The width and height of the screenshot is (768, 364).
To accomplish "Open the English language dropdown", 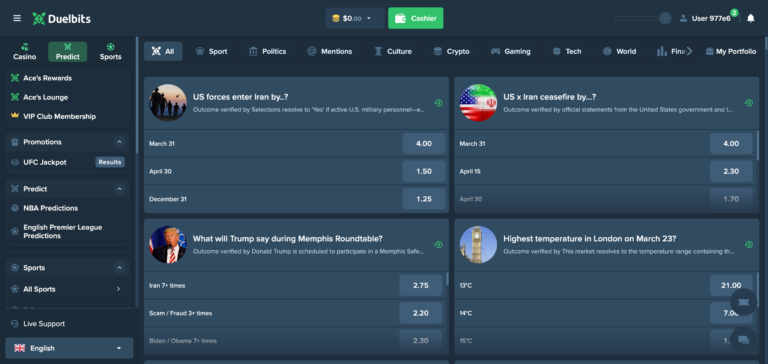I will point(69,348).
